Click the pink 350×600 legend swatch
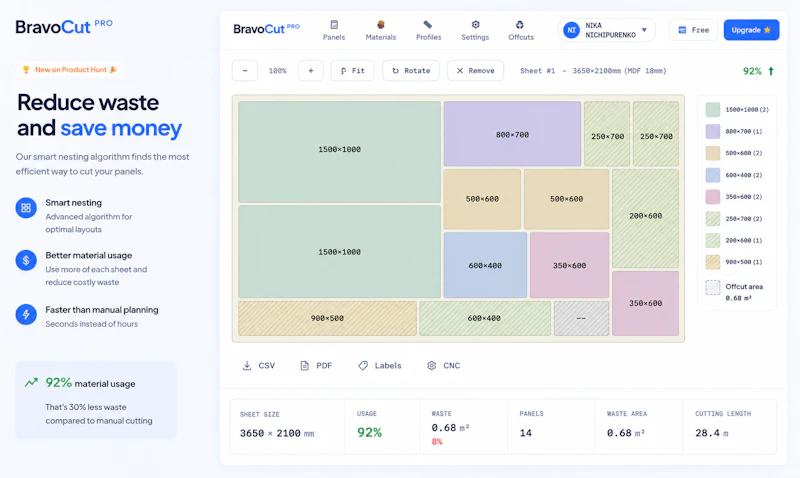 point(712,197)
